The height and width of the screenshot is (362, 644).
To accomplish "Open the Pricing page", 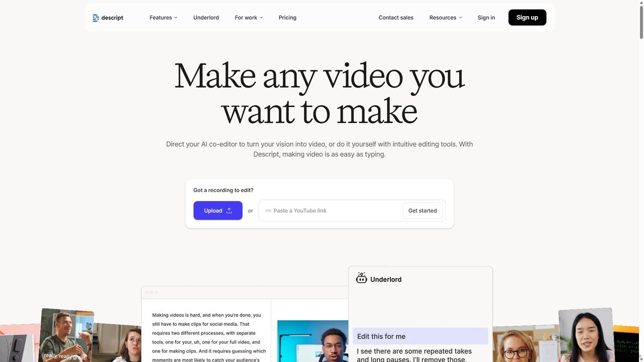I will click(287, 18).
